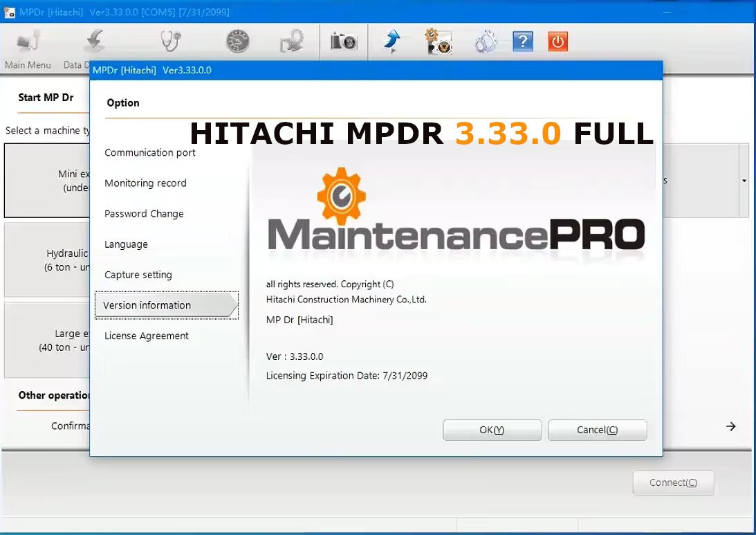Image resolution: width=756 pixels, height=535 pixels.
Task: Open the orange gear options icon
Action: 438,42
